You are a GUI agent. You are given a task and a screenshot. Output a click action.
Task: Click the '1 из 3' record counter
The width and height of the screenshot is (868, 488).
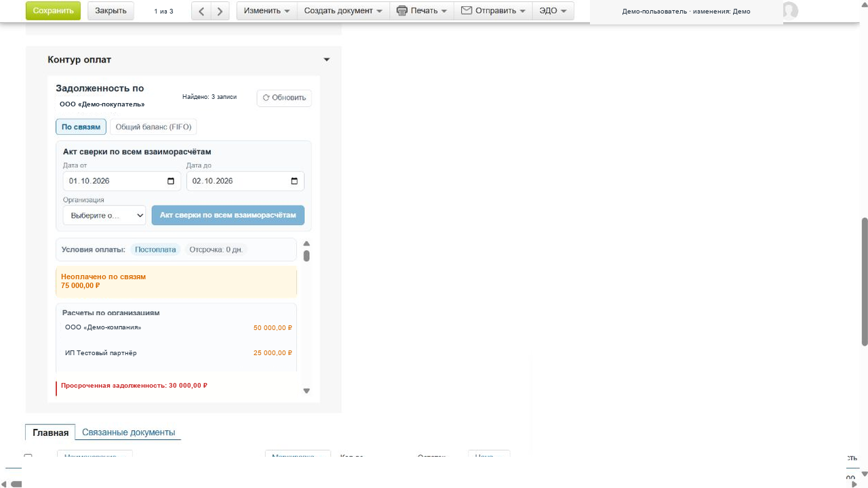[x=163, y=11]
